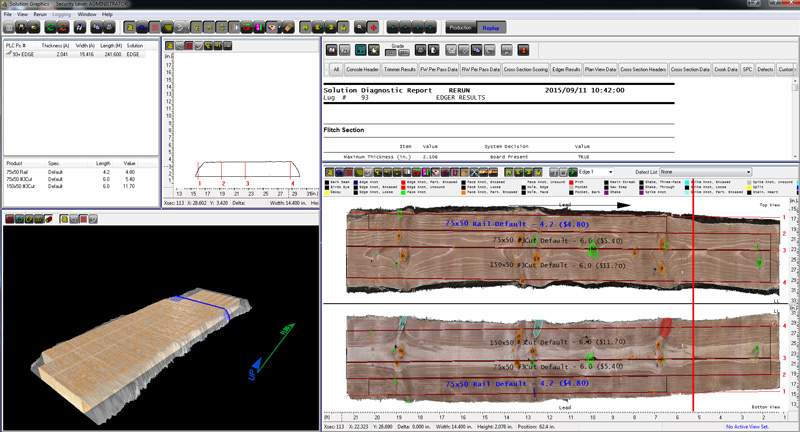Click the starburst pointer icon in report toolbar
The image size is (800, 432).
pyautogui.click(x=374, y=50)
